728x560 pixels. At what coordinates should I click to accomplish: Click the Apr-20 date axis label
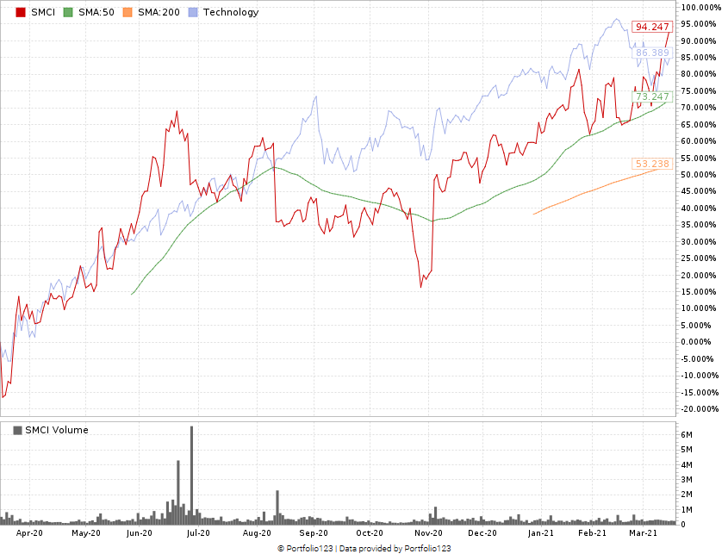pos(29,533)
